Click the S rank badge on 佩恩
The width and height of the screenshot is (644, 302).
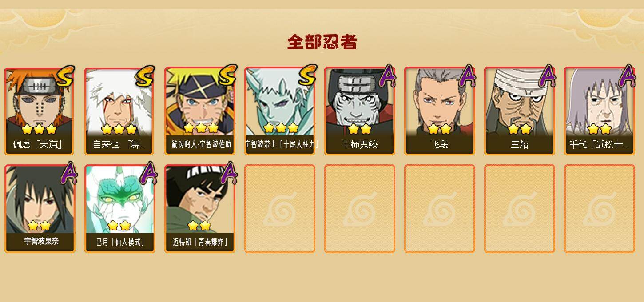(x=66, y=76)
